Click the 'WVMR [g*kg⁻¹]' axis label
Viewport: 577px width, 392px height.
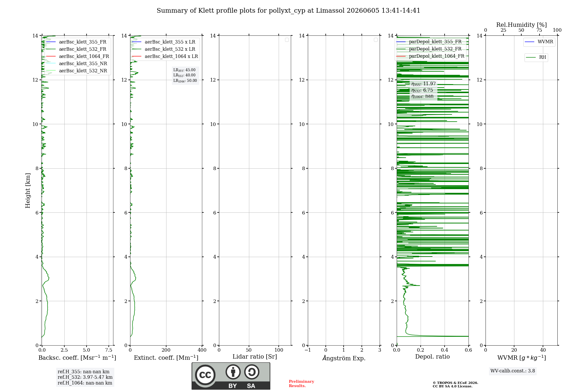click(x=522, y=358)
